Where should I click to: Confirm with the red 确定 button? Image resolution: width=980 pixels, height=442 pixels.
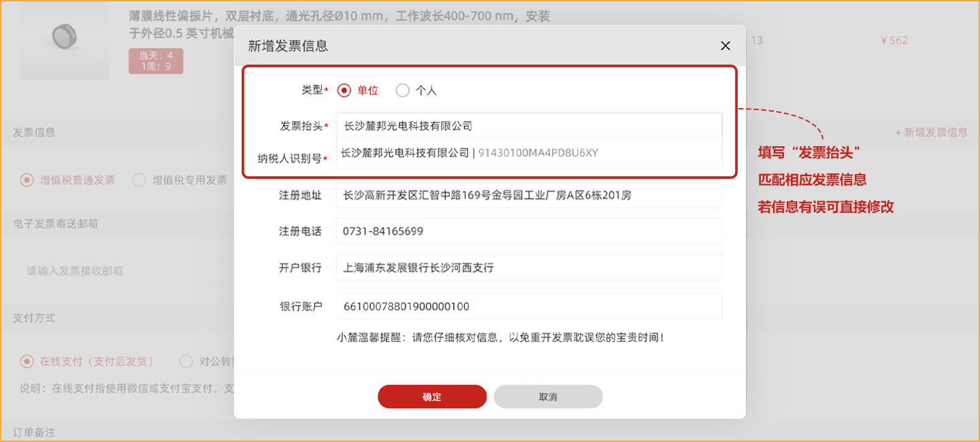tap(432, 397)
